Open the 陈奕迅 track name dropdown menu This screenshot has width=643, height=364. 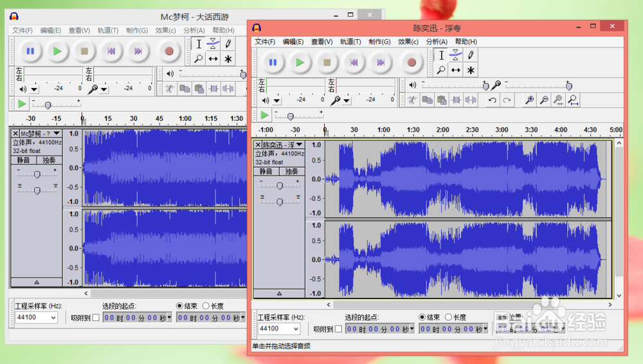(x=300, y=145)
